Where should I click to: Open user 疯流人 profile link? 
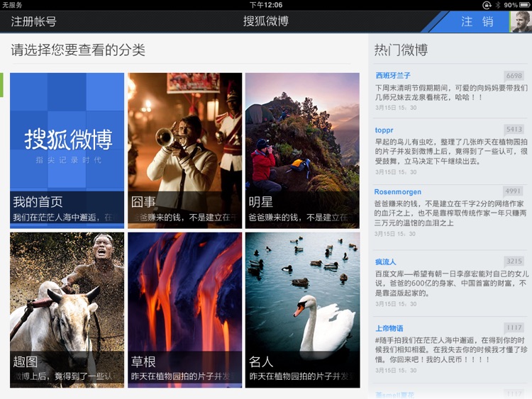[385, 262]
